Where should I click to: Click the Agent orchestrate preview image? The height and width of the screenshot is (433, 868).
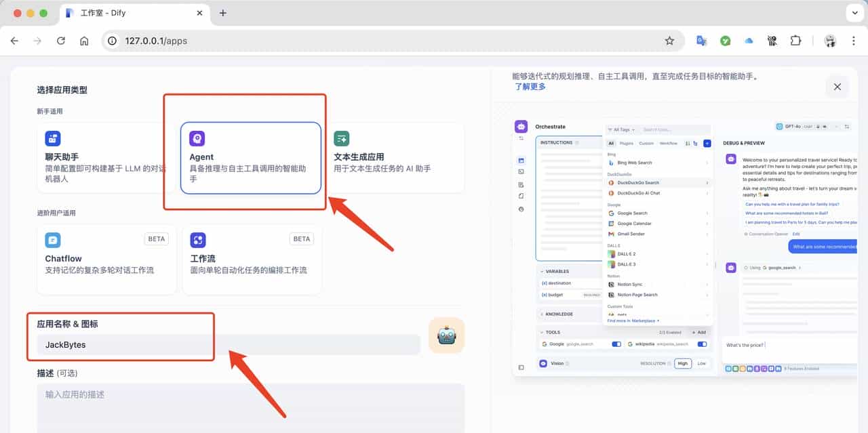(x=685, y=247)
